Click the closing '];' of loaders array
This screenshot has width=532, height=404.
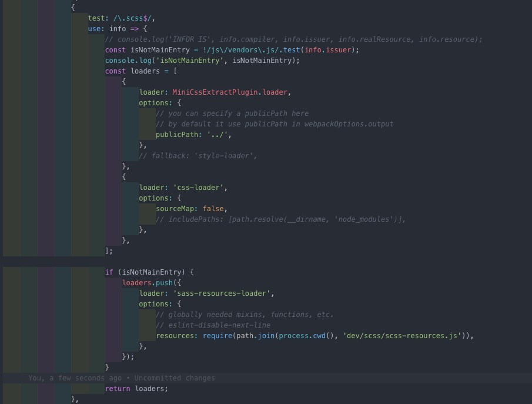click(109, 251)
